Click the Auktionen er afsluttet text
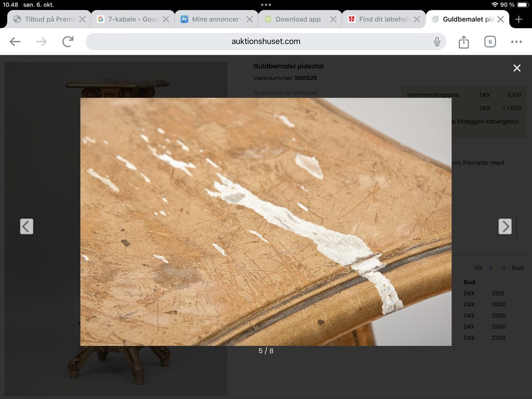Screen dimensions: 532x399 coord(286,93)
